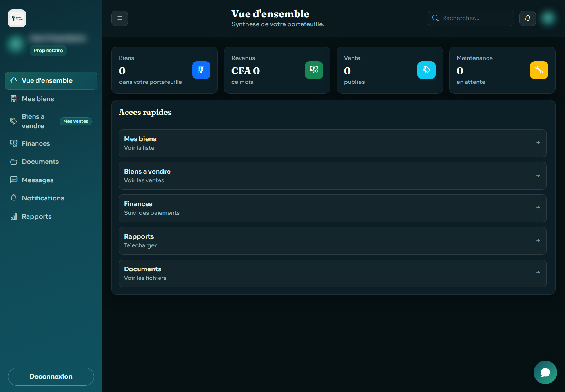Click the blue building icon on Biens card
This screenshot has height=392, width=565.
coord(201,70)
